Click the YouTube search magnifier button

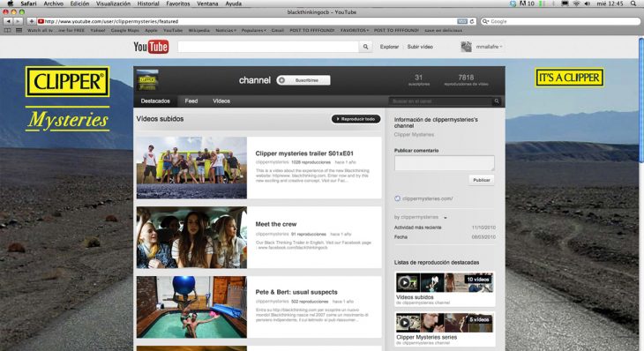pyautogui.click(x=365, y=47)
